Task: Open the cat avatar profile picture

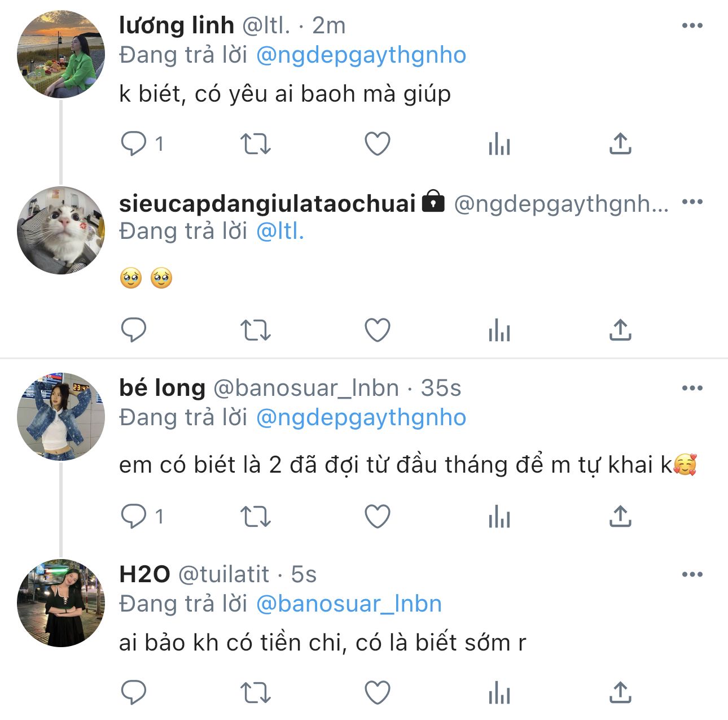Action: pyautogui.click(x=61, y=230)
